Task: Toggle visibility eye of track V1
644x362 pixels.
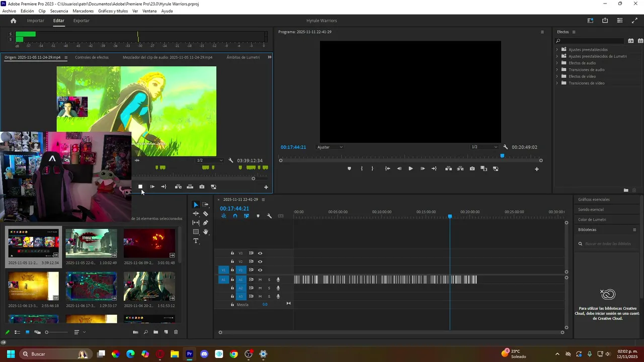Action: click(260, 270)
